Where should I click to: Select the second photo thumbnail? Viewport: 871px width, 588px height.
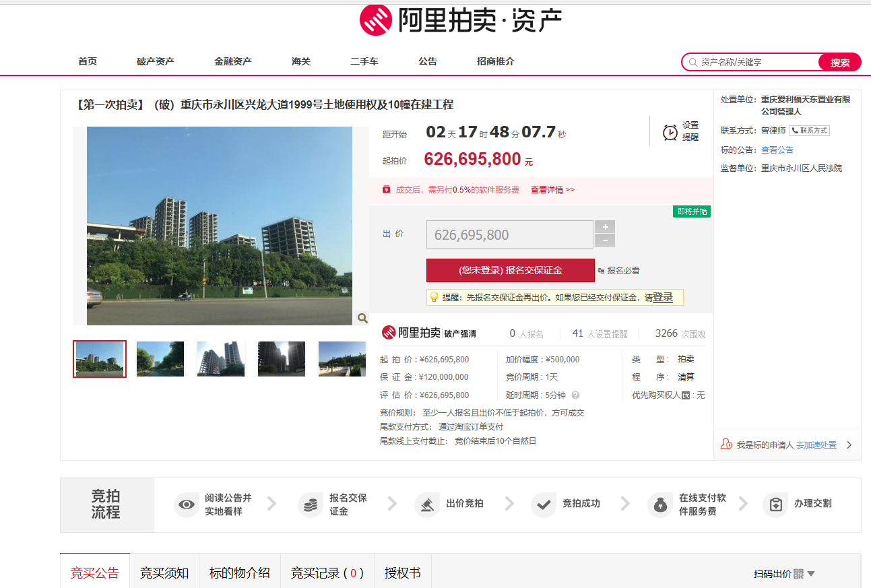[160, 359]
